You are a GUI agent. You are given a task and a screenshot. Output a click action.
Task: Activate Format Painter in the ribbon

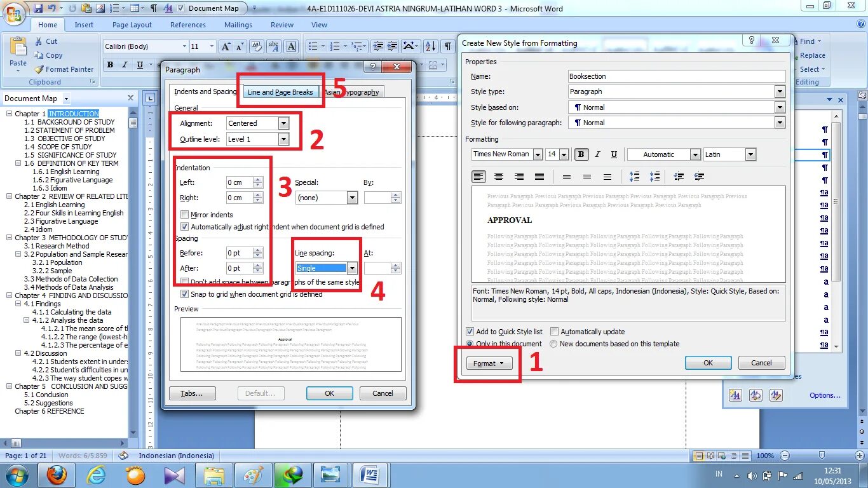(x=64, y=69)
